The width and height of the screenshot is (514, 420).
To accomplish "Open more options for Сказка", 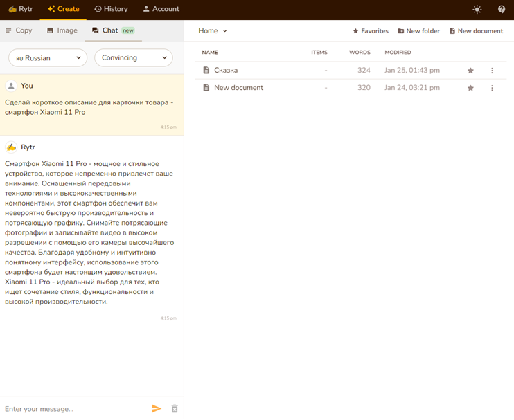I will 492,71.
